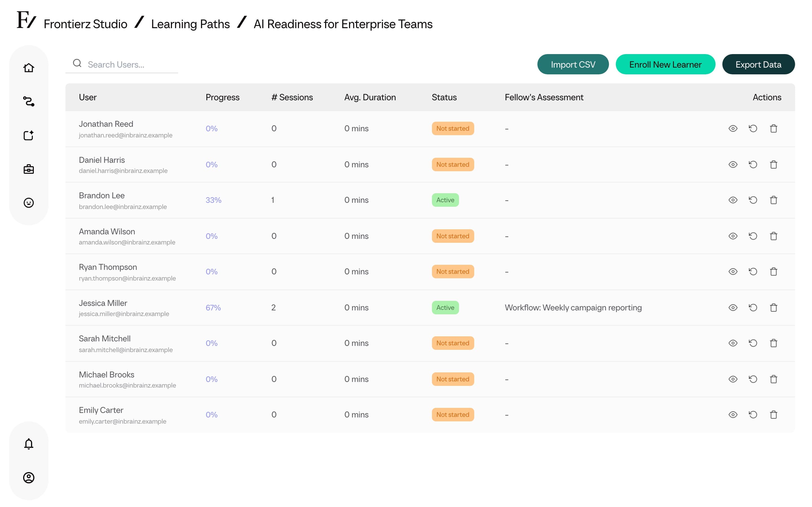The width and height of the screenshot is (812, 507).
Task: Click eye icon for Michael Brooks row
Action: 733,379
